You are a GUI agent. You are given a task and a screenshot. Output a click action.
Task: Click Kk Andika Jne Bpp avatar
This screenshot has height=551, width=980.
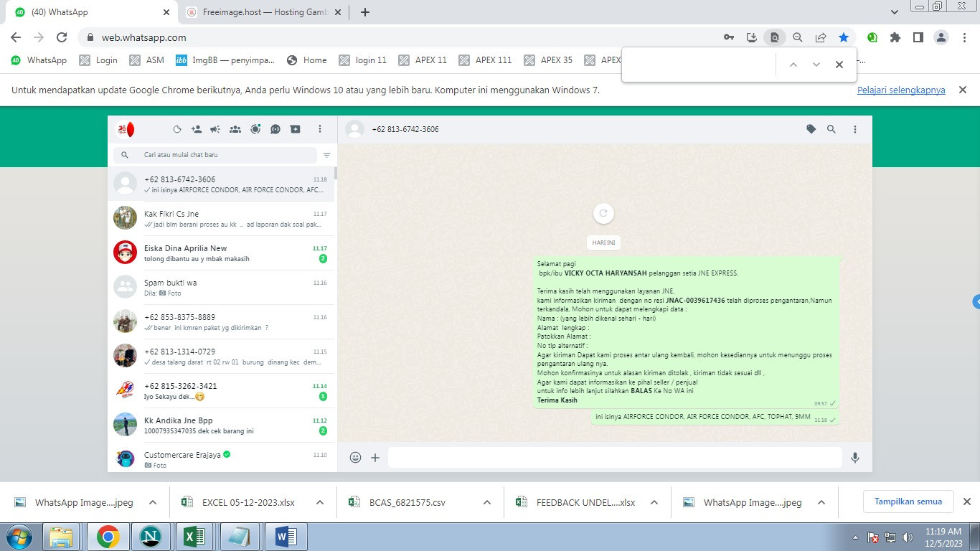click(126, 425)
